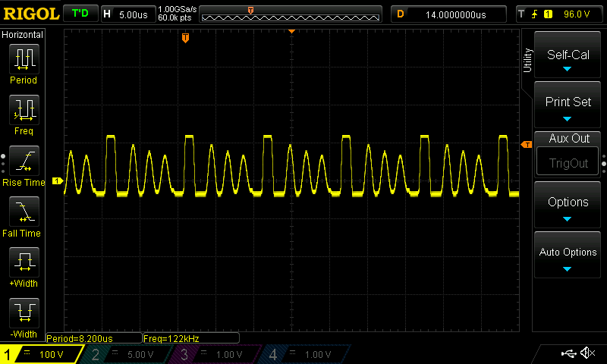Screen dimensions: 607x364
Task: Select the Period measurement icon
Action: click(x=24, y=59)
